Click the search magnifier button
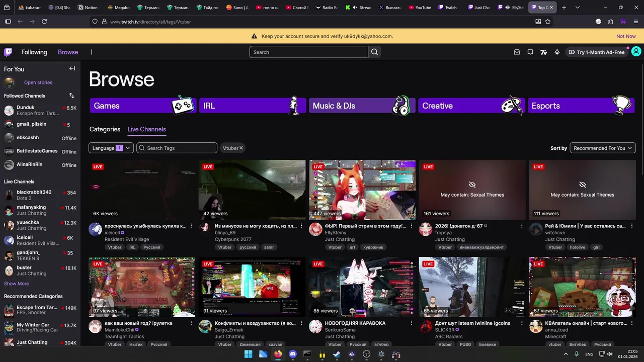This screenshot has height=362, width=644. click(x=374, y=52)
